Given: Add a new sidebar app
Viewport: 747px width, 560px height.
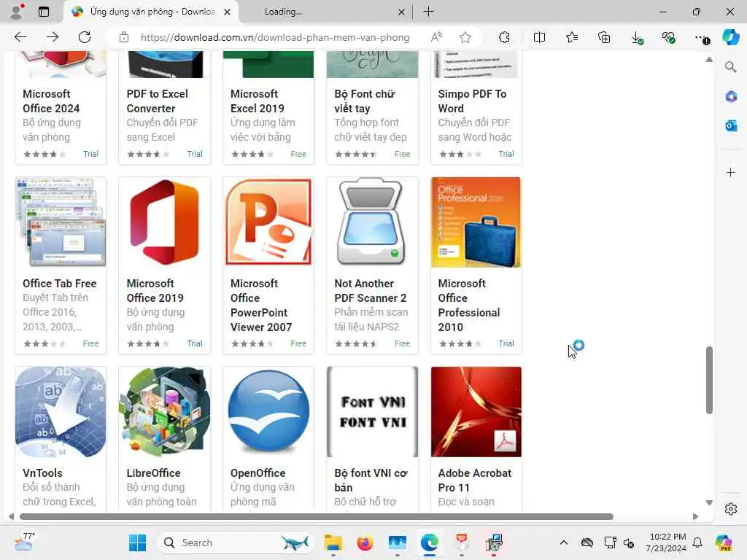Looking at the screenshot, I should click(x=731, y=172).
